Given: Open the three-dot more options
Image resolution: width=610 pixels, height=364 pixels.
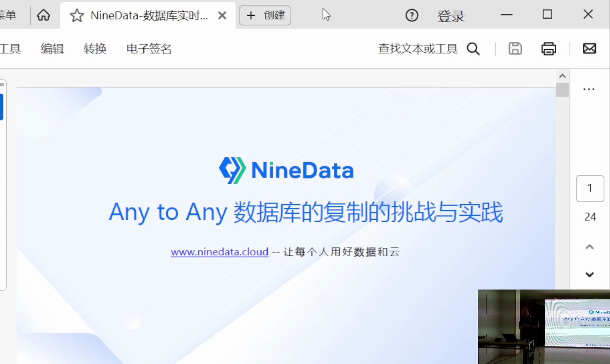Looking at the screenshot, I should pyautogui.click(x=589, y=89).
